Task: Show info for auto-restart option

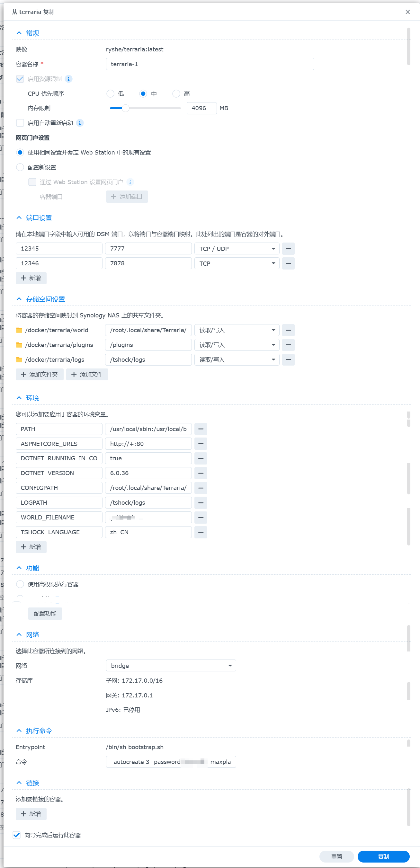Action: point(80,123)
